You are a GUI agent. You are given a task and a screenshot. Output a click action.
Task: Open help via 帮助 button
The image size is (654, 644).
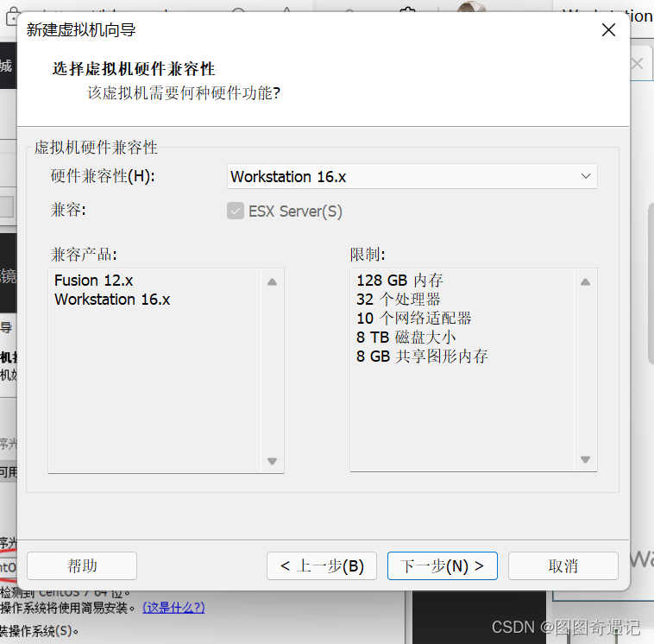click(82, 565)
